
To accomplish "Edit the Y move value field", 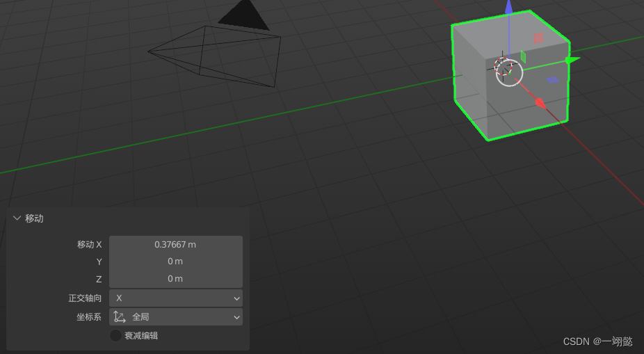I will [x=176, y=262].
